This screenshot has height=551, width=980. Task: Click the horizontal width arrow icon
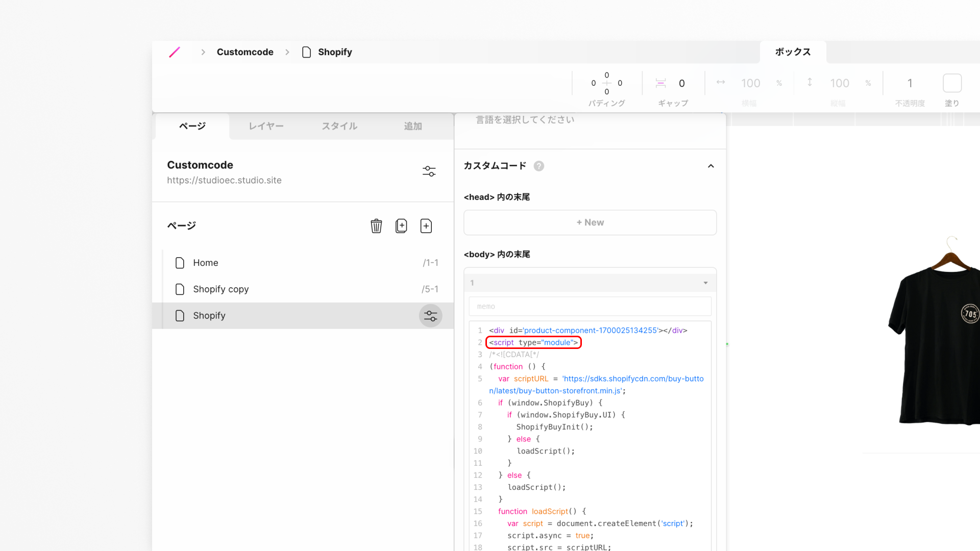721,82
